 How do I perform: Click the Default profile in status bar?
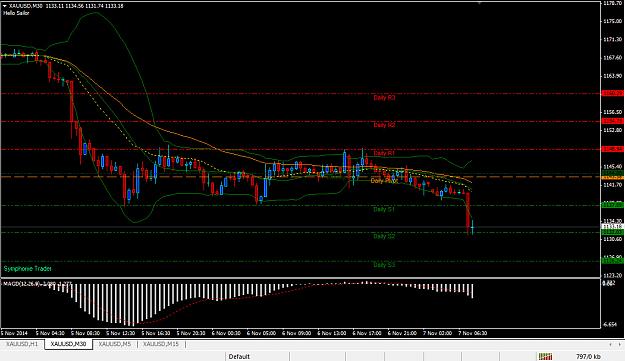(x=239, y=356)
